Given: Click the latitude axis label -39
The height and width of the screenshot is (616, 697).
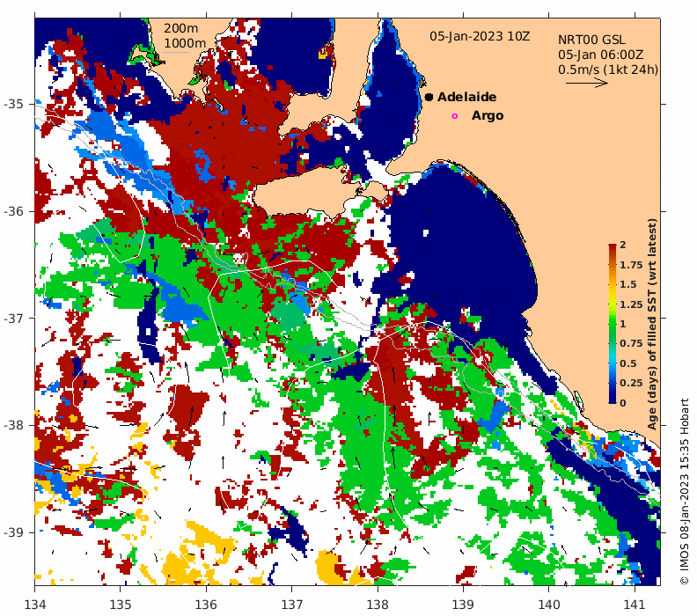Looking at the screenshot, I should pyautogui.click(x=13, y=532).
